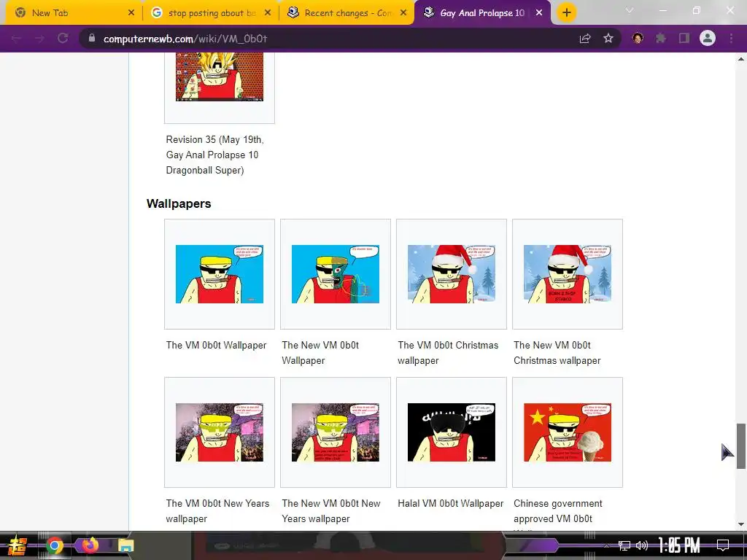Viewport: 747px width, 560px height.
Task: Open the Halal VM 0b0t Wallpaper thumbnail
Action: pos(452,432)
